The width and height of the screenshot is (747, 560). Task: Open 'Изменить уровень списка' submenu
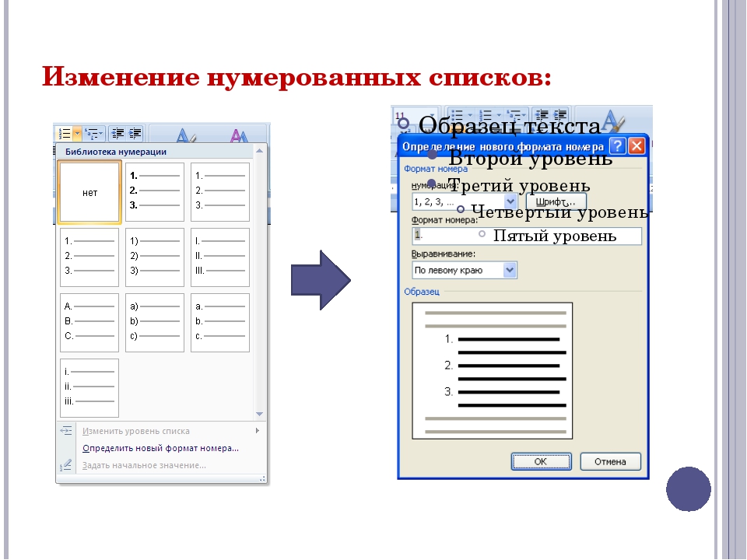tap(161, 431)
